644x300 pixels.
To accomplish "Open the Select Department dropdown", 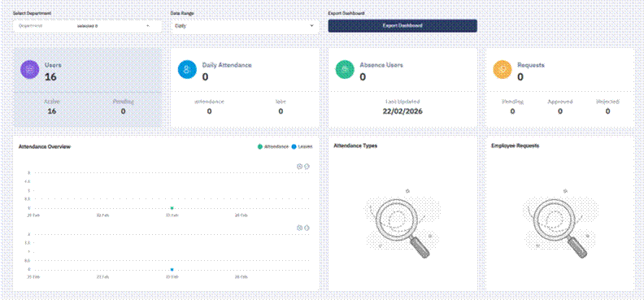I will (x=88, y=26).
